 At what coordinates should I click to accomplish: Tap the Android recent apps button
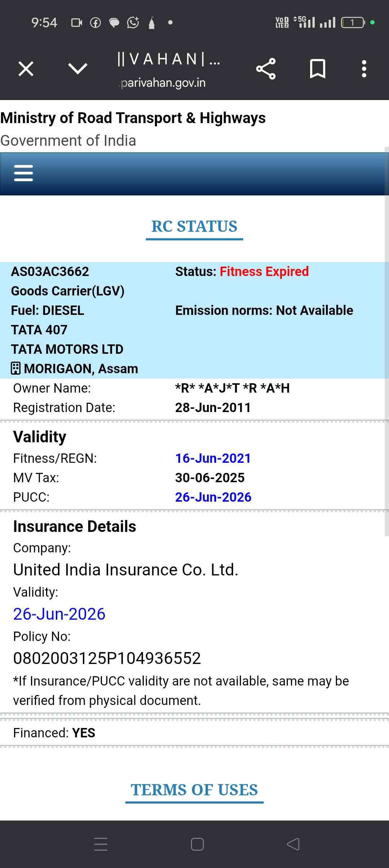pos(101,844)
